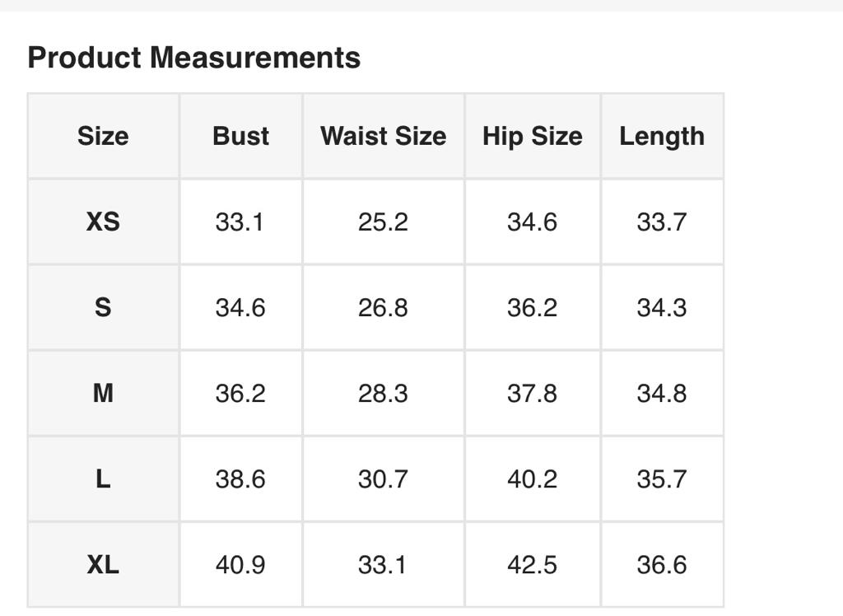
Task: Click the Waist Size column header
Action: [x=383, y=136]
